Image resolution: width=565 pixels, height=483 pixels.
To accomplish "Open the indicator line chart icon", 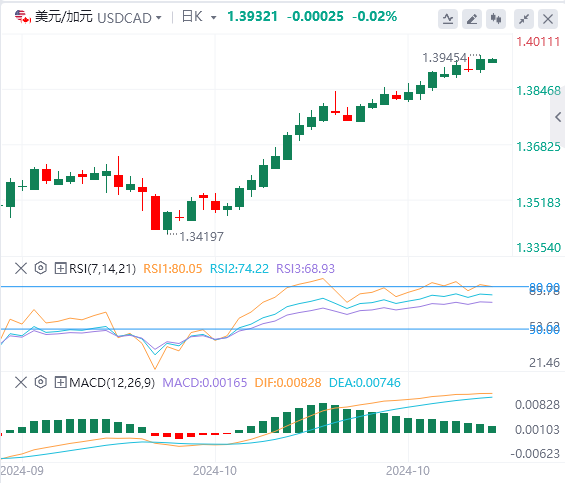I will coord(448,19).
